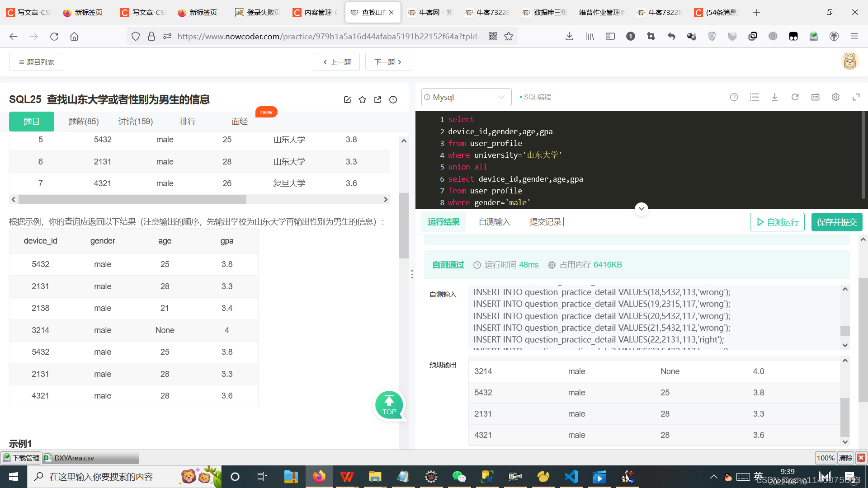Viewport: 868px width, 488px height.
Task: Open Firefox downloads toolbar icon
Action: [570, 36]
